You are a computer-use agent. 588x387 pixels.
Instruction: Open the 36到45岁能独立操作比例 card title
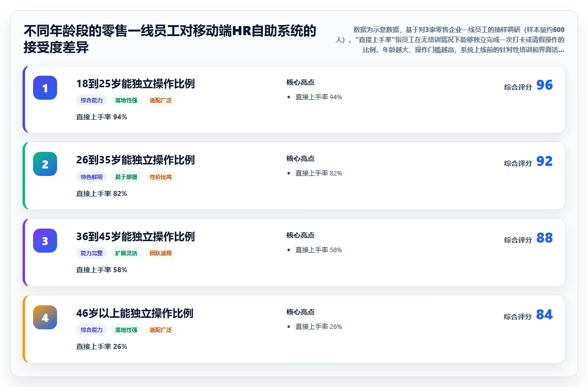(135, 237)
